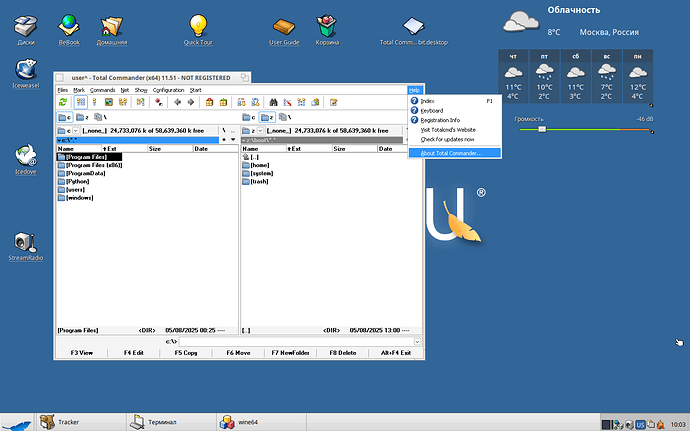This screenshot has height=431, width=690.
Task: Click the User Guide desktop icon
Action: tap(284, 29)
